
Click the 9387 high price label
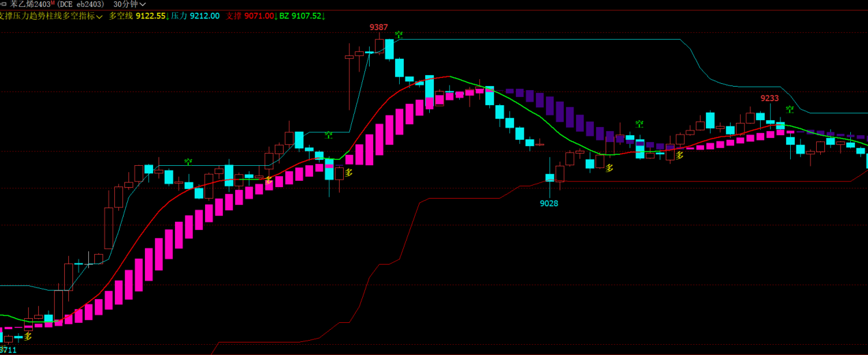click(x=379, y=27)
